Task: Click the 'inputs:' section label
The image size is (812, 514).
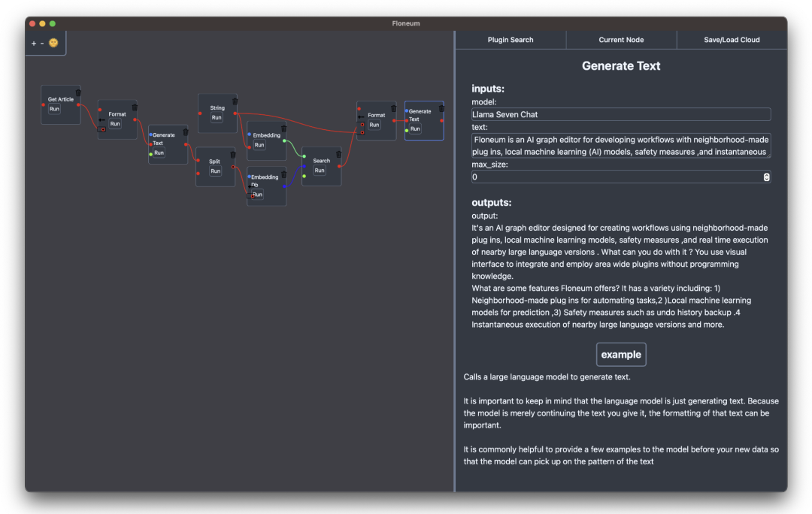Action: 488,89
